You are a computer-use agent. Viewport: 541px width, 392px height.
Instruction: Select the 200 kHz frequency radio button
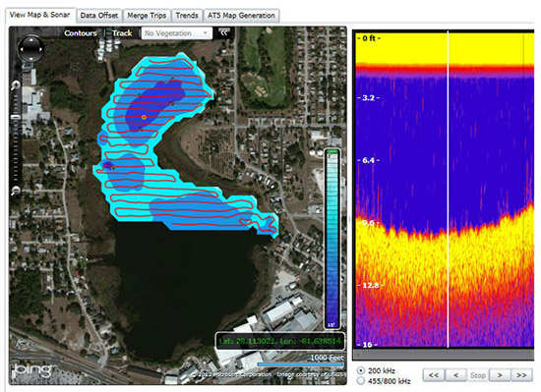[361, 370]
